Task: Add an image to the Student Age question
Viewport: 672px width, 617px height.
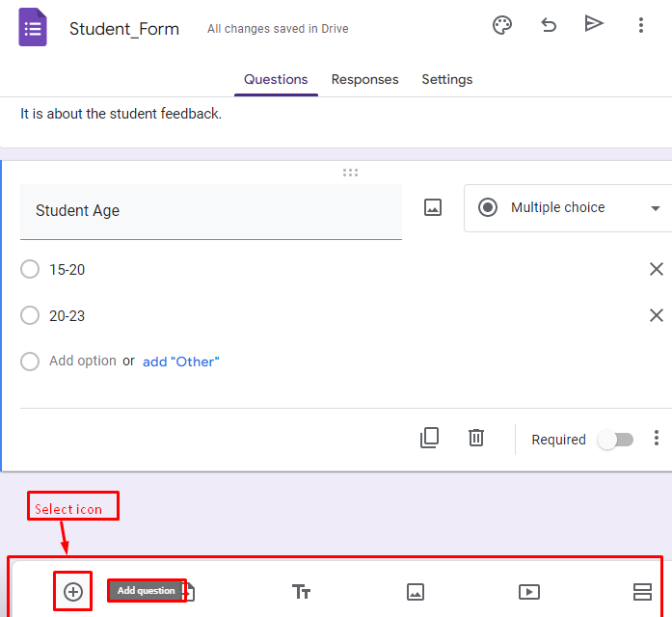Action: point(433,208)
